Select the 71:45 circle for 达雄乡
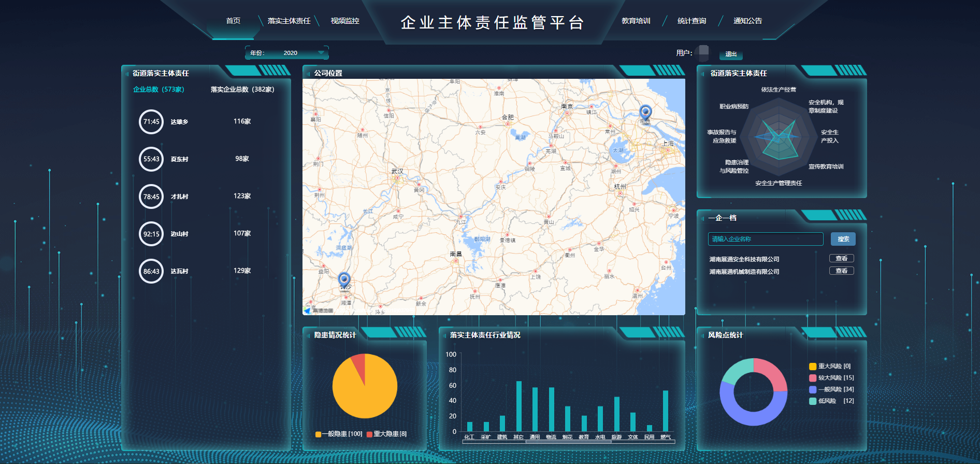Screen dimensions: 980x464 pyautogui.click(x=151, y=122)
